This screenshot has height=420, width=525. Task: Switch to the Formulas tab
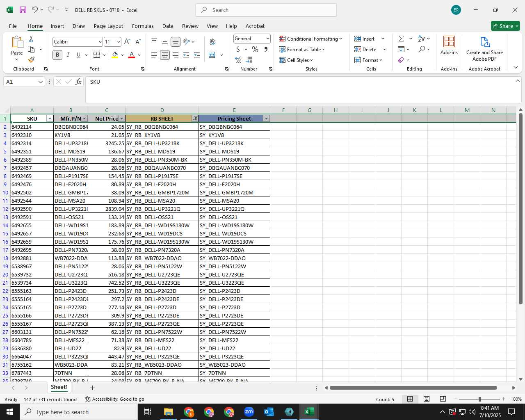[143, 26]
